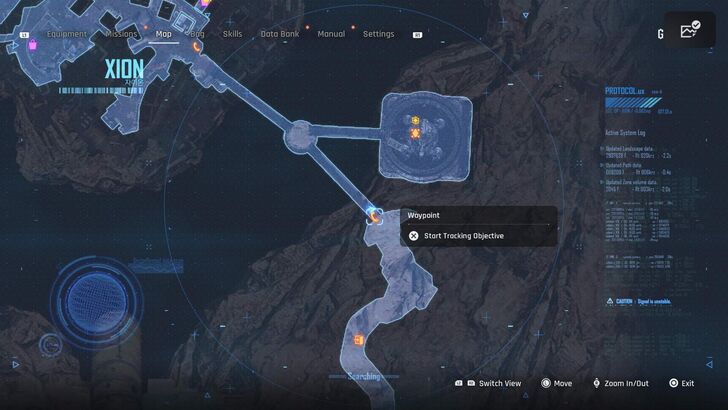728x410 pixels.
Task: Click the orange enemy icon in square platform
Action: [x=414, y=133]
